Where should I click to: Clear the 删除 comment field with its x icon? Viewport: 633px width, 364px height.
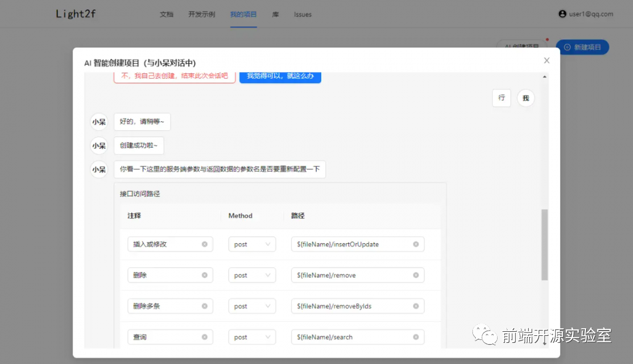[x=205, y=275]
